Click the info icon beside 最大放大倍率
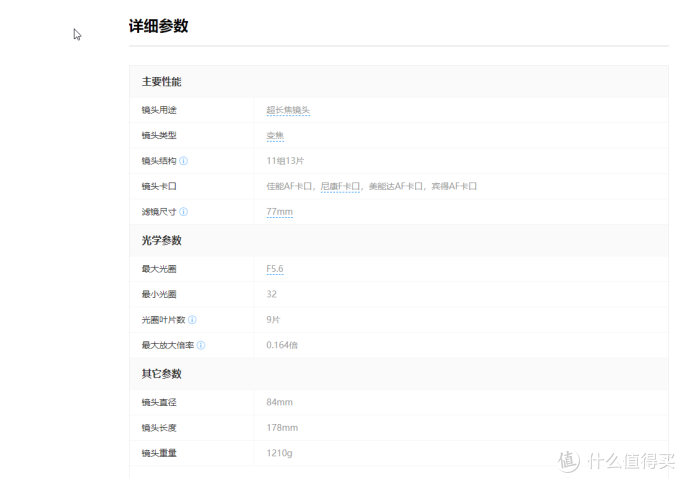The height and width of the screenshot is (478, 680). tap(201, 345)
